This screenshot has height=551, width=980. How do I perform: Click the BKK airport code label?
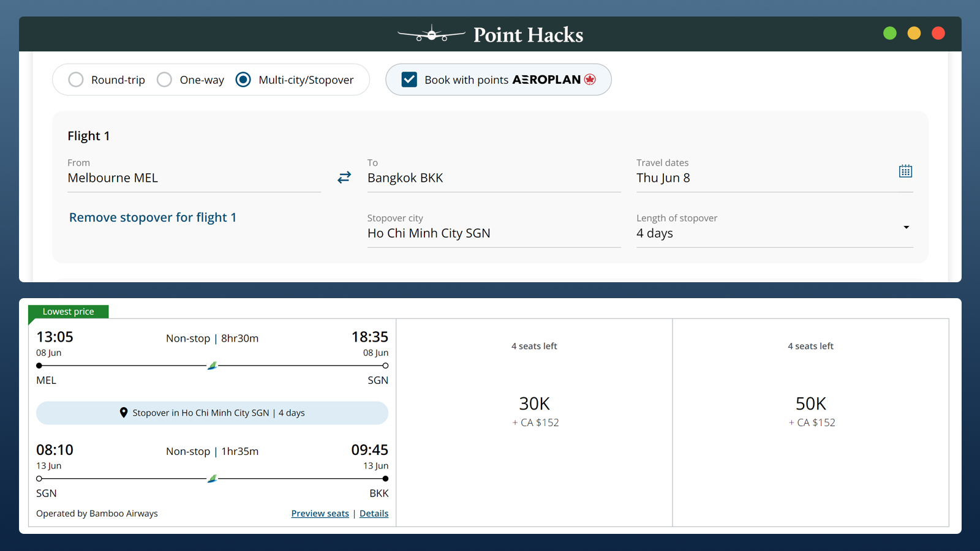point(379,493)
